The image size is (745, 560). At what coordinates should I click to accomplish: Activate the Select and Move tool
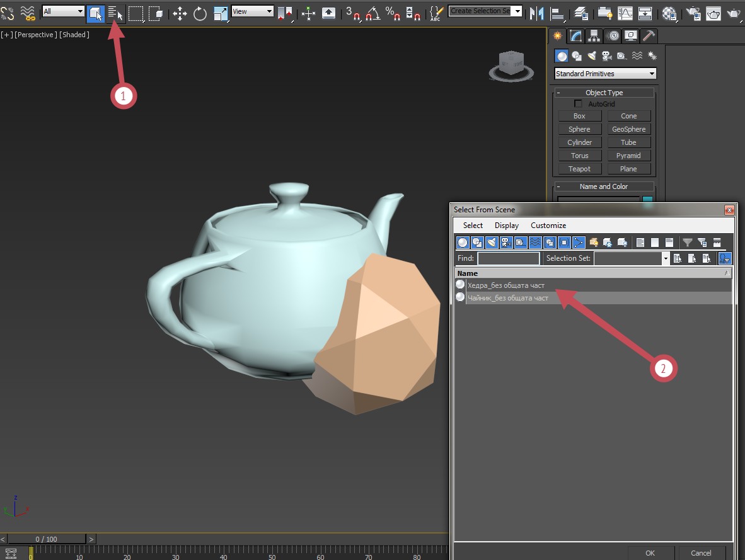tap(180, 13)
